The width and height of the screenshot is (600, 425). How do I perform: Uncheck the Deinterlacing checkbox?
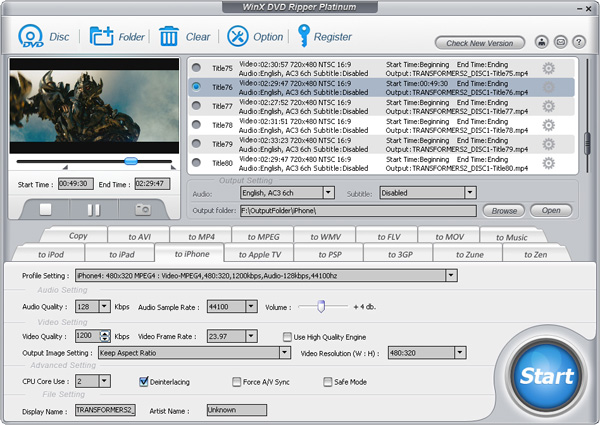pos(143,381)
